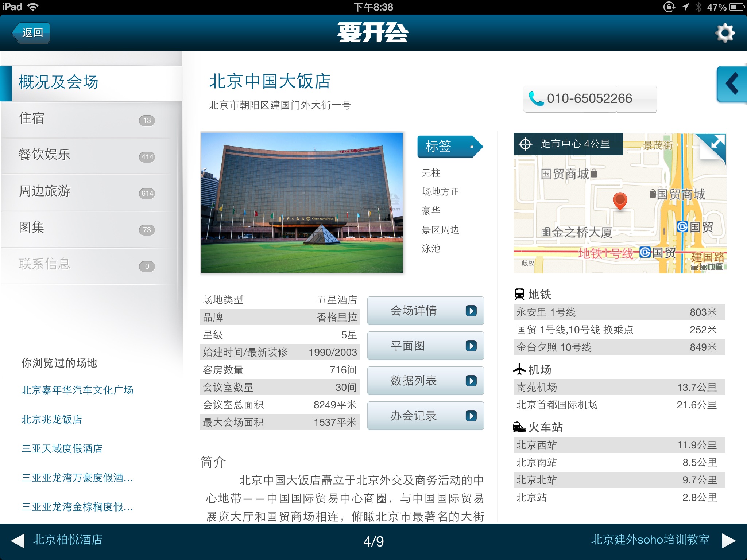
Task: Open 会场详情 venue details
Action: pos(425,311)
